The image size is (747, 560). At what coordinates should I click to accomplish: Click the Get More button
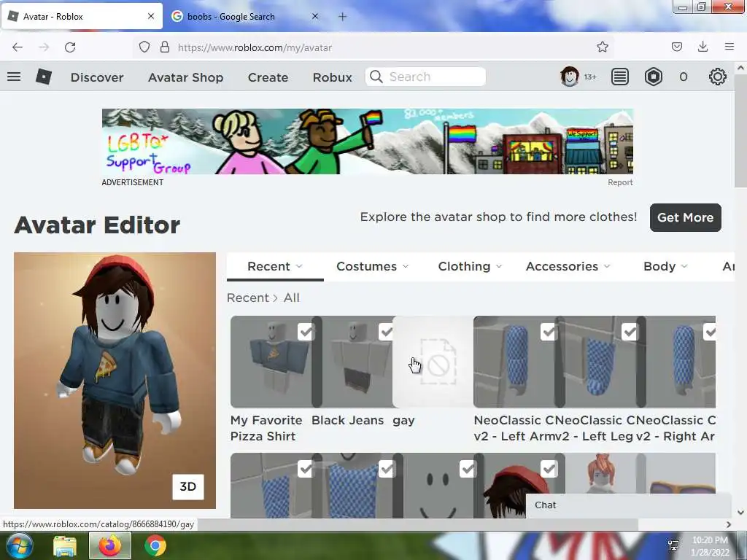[685, 217]
